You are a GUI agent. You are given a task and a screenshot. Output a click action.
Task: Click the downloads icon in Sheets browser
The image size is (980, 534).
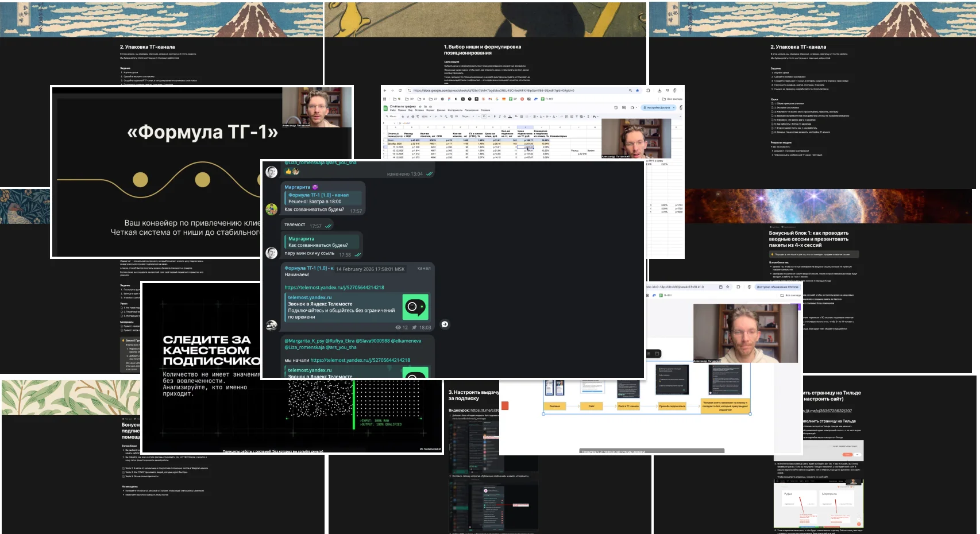(x=659, y=91)
